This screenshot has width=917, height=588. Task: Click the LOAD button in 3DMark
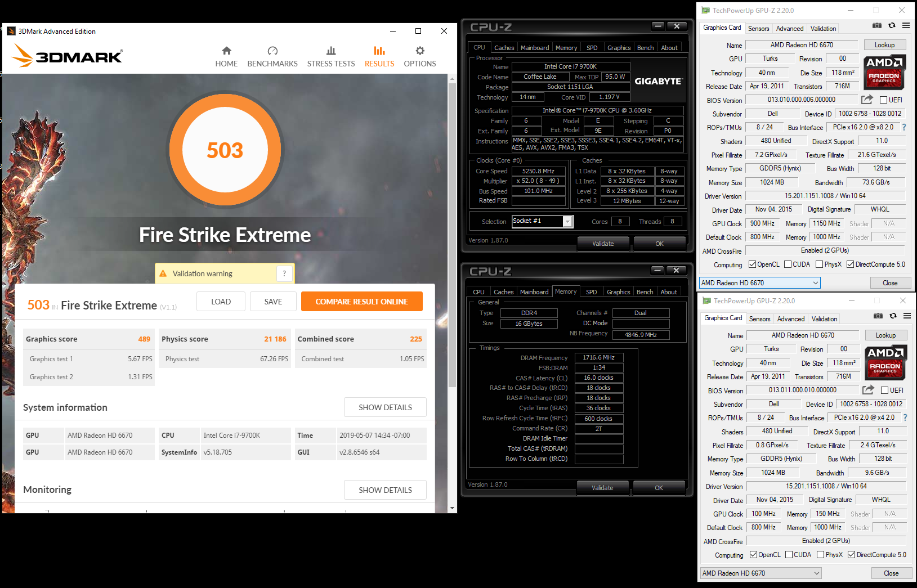click(x=221, y=302)
